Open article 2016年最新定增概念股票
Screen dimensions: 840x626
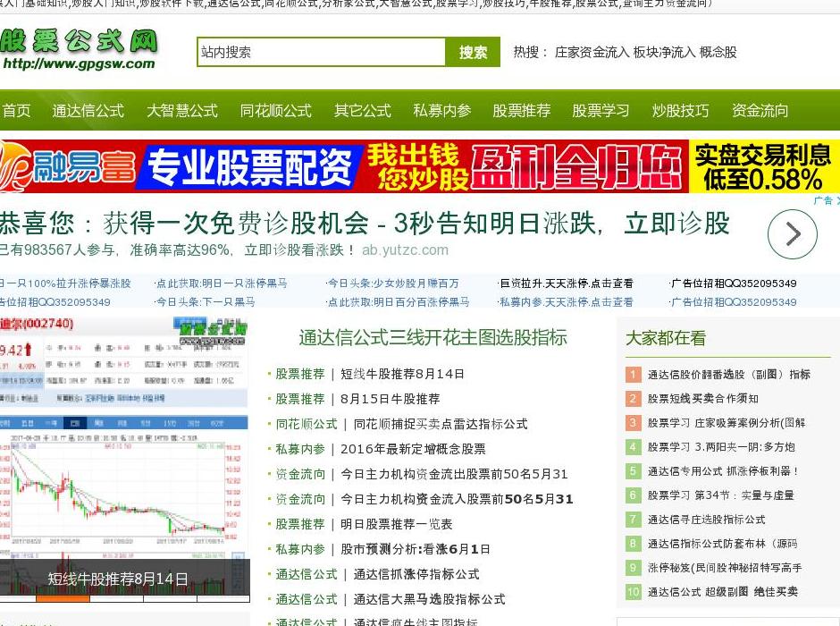pyautogui.click(x=413, y=449)
